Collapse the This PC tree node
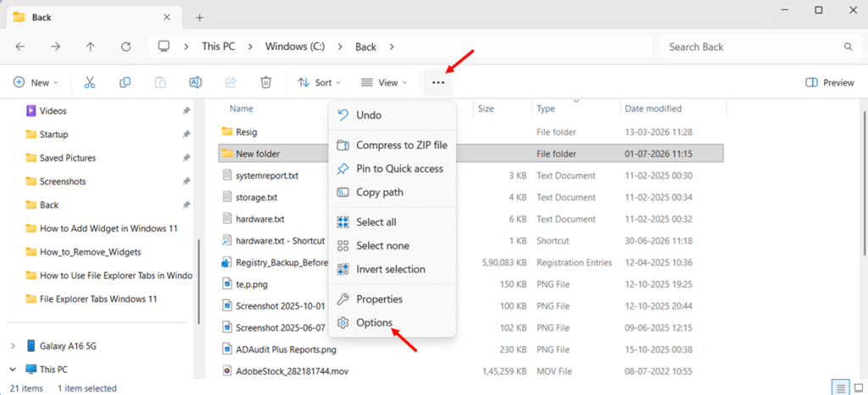The height and width of the screenshot is (395, 868). (13, 370)
